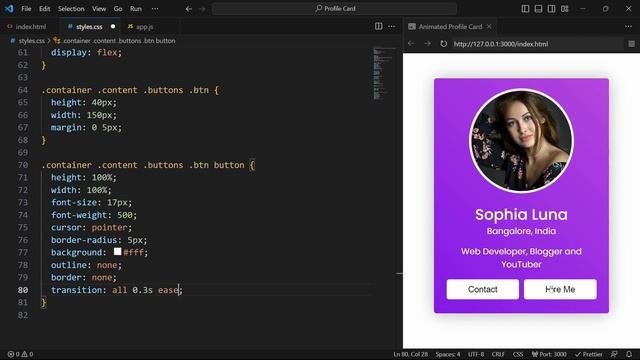Click the profile photo on the card
This screenshot has width=640, height=360.
click(521, 141)
